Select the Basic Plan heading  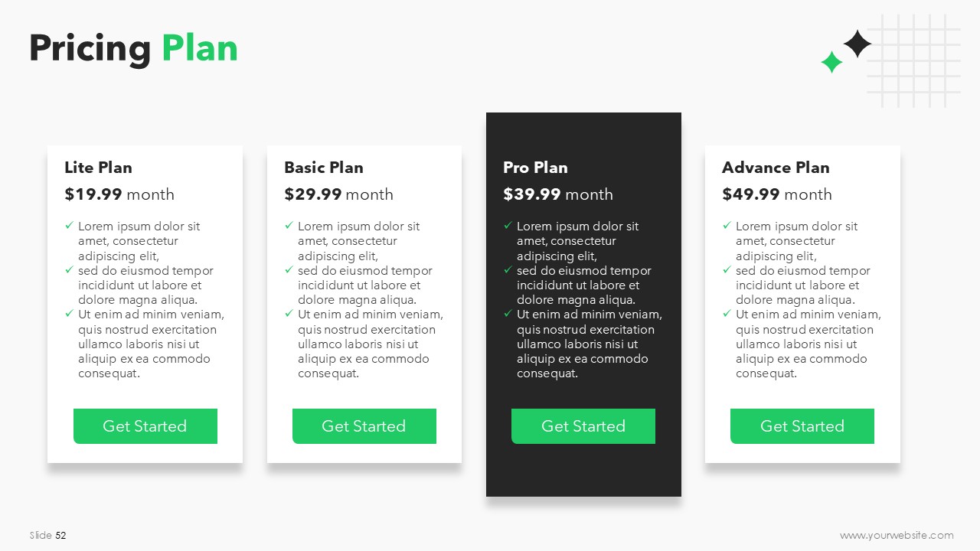point(324,168)
